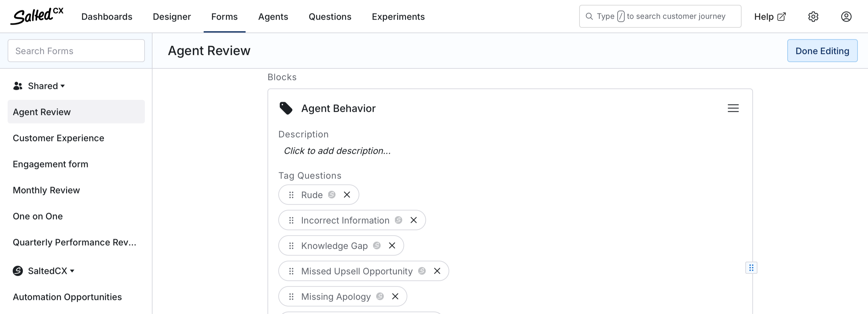868x314 pixels.
Task: Click the SaltedCX badge on Missed Upsell Opportunity
Action: click(x=422, y=270)
